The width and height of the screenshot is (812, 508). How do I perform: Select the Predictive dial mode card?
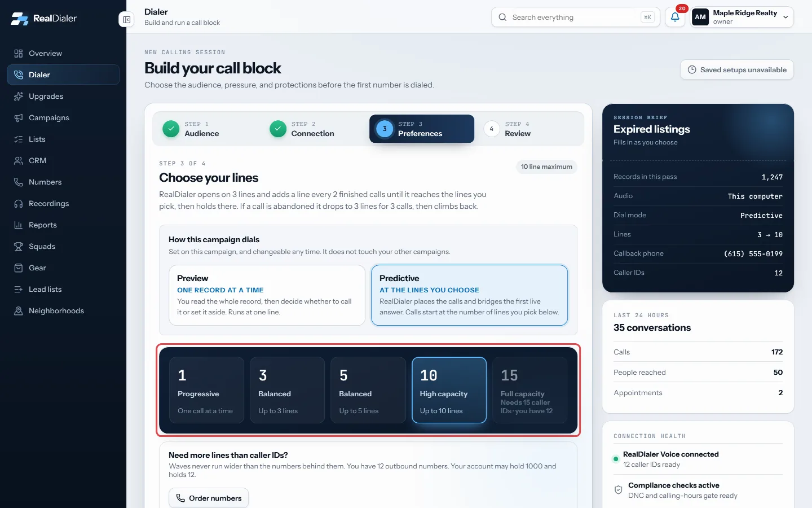tap(469, 295)
